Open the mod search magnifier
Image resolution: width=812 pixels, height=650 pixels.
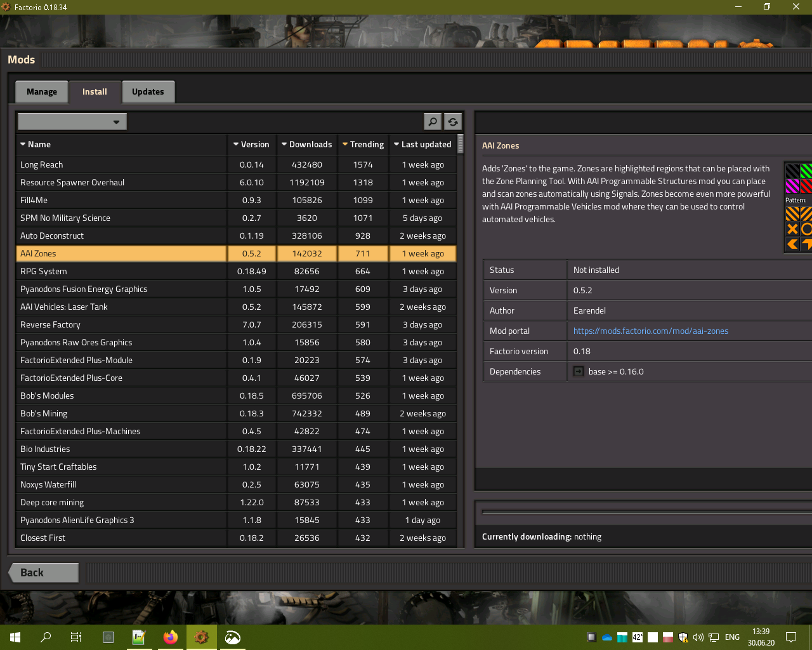coord(433,121)
